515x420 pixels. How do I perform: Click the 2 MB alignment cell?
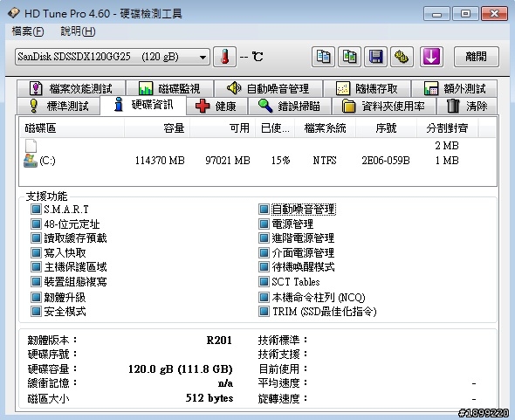447,145
